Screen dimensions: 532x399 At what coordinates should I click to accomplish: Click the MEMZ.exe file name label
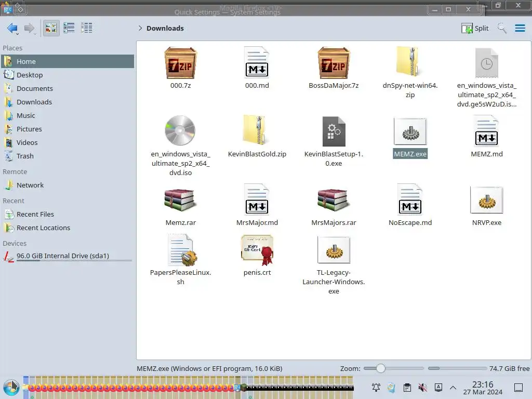tap(410, 154)
